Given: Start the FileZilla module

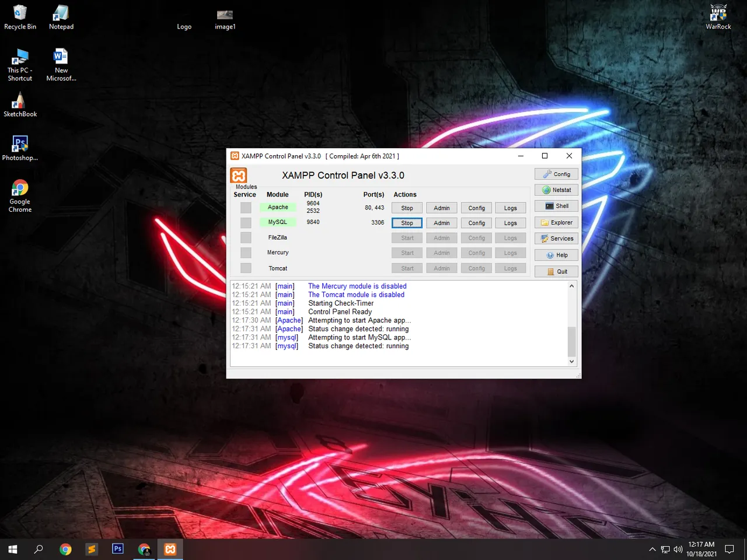Looking at the screenshot, I should coord(407,238).
